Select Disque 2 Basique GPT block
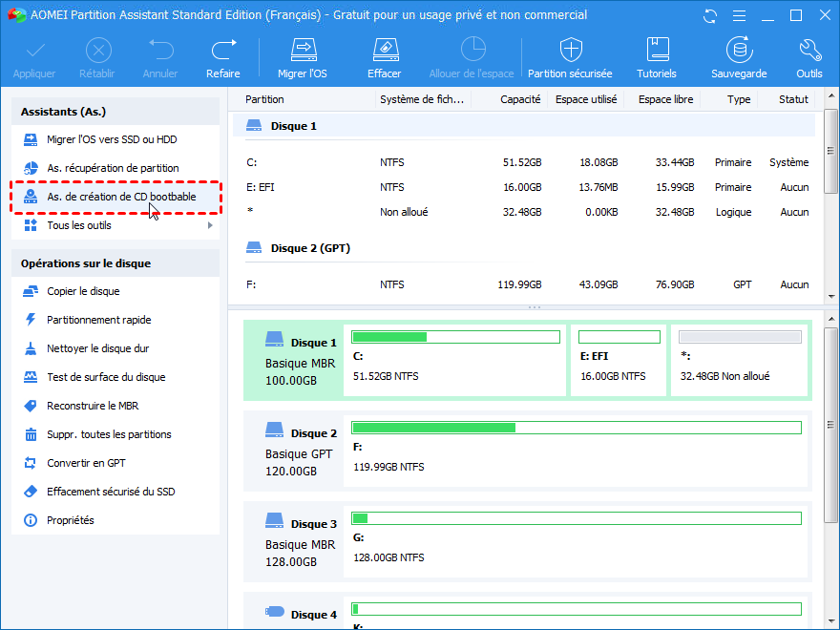This screenshot has height=630, width=840. pos(293,451)
